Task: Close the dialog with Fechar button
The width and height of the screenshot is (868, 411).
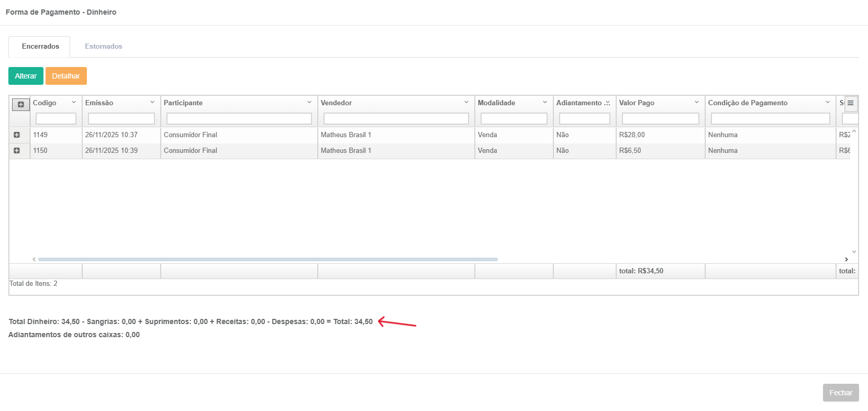Action: (x=840, y=393)
